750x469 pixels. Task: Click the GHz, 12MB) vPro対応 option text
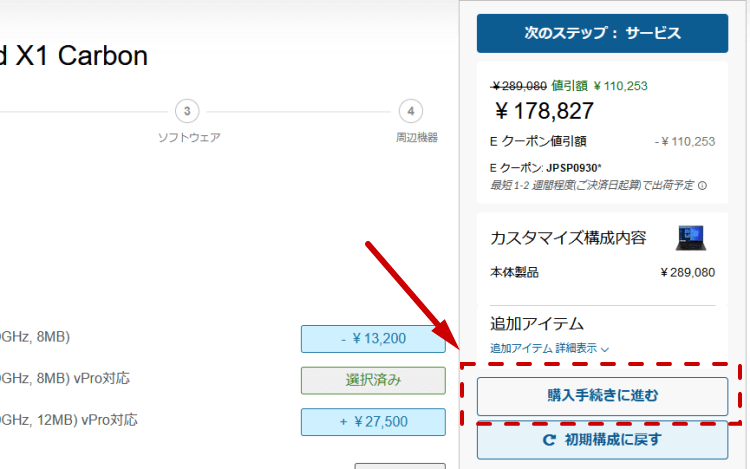point(69,420)
